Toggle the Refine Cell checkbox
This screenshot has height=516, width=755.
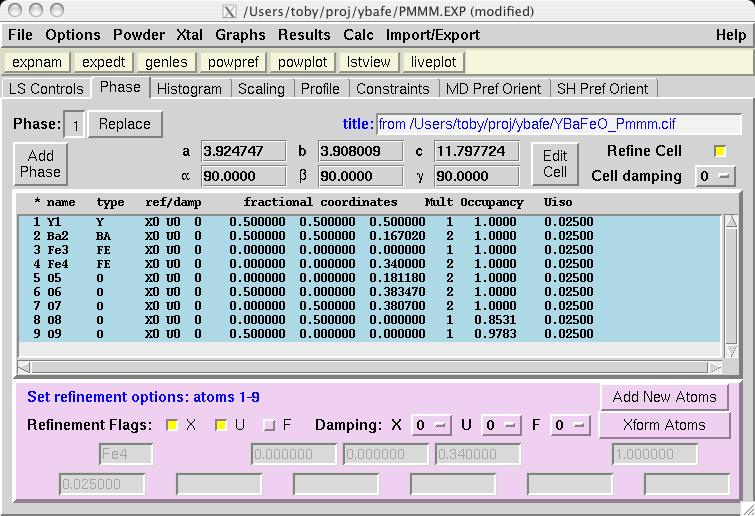(x=720, y=152)
